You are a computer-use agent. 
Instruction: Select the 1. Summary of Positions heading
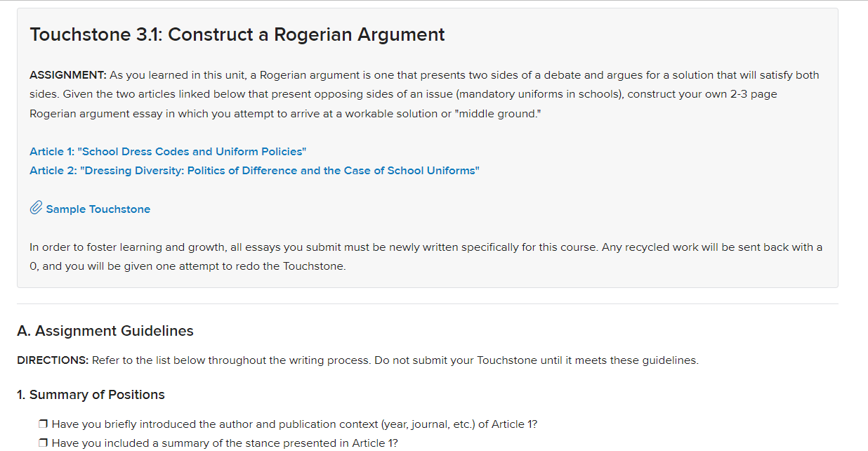pos(91,395)
